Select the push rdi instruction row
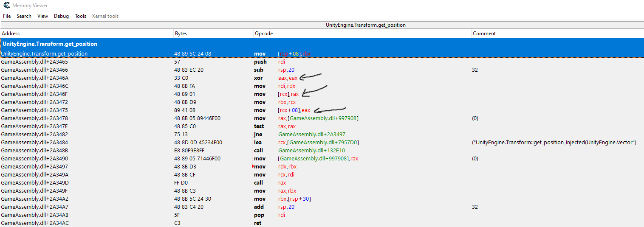This screenshot has width=644, height=227. click(322, 62)
